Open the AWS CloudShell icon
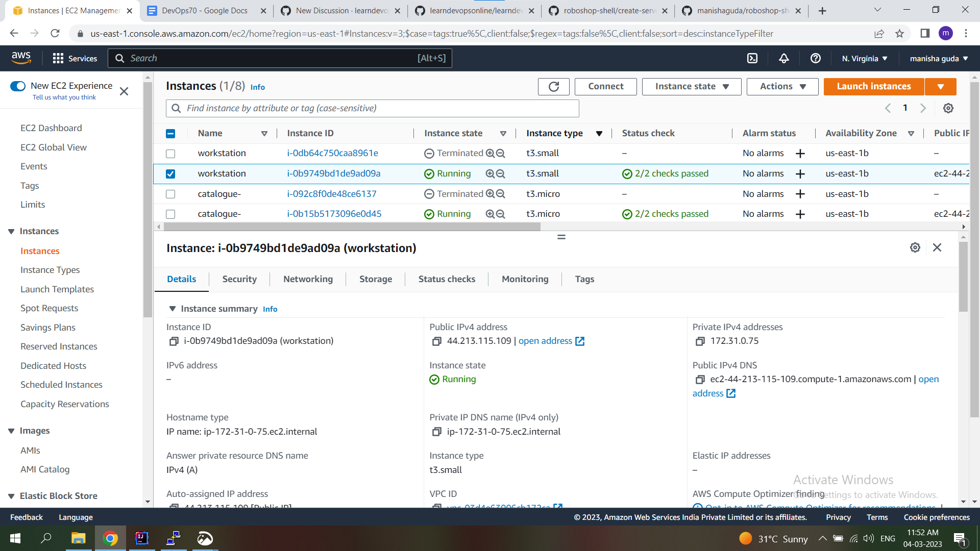 [x=752, y=58]
